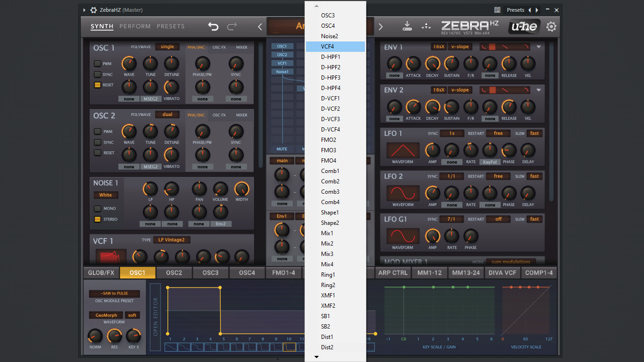Expand ENV 2 options triangle
The width and height of the screenshot is (644, 362).
pos(538,90)
